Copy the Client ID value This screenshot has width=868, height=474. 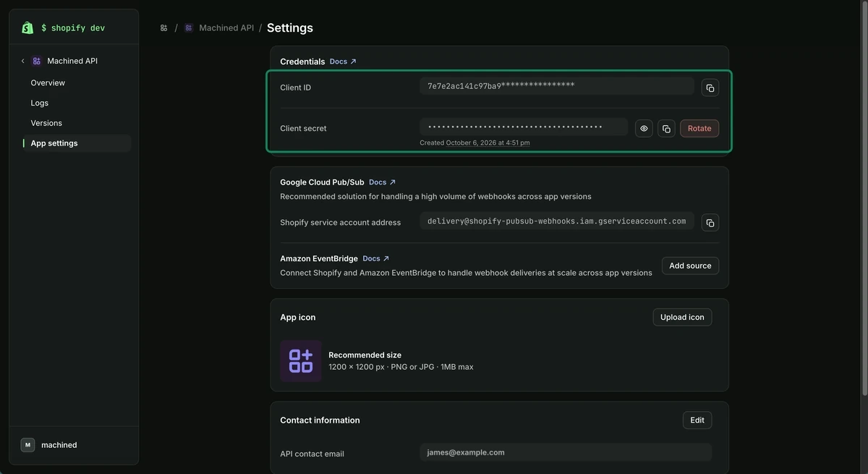click(x=710, y=88)
